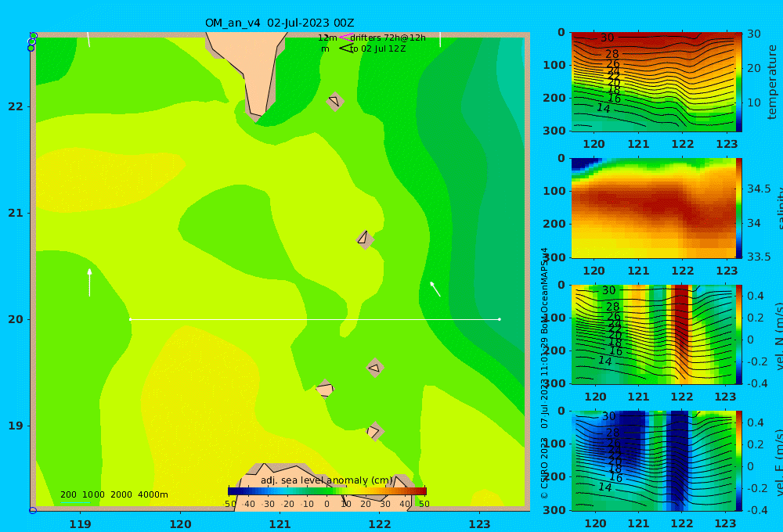Click the white transect line along 20N
Image resolution: width=783 pixels, height=532 pixels.
click(315, 319)
